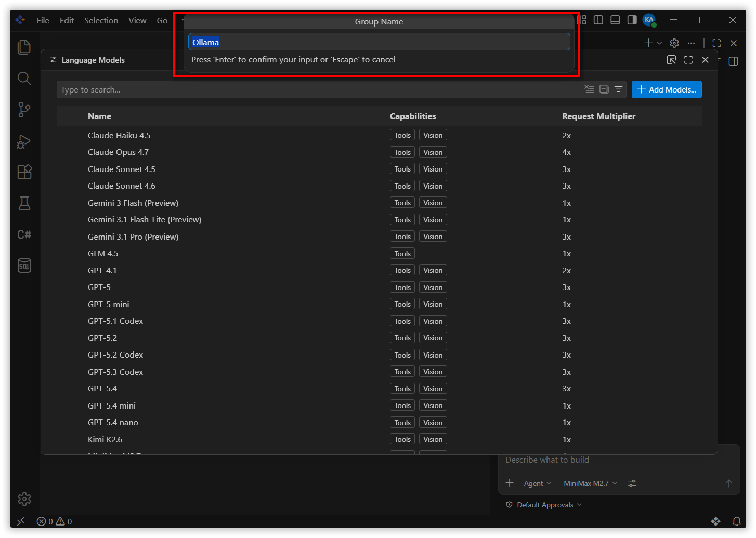Open the C# view in the activity bar
756x538 pixels.
tap(24, 234)
